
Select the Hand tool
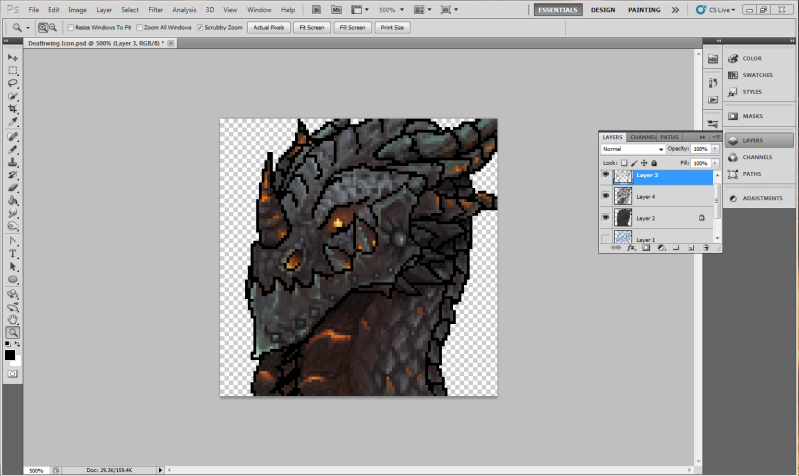pyautogui.click(x=13, y=320)
